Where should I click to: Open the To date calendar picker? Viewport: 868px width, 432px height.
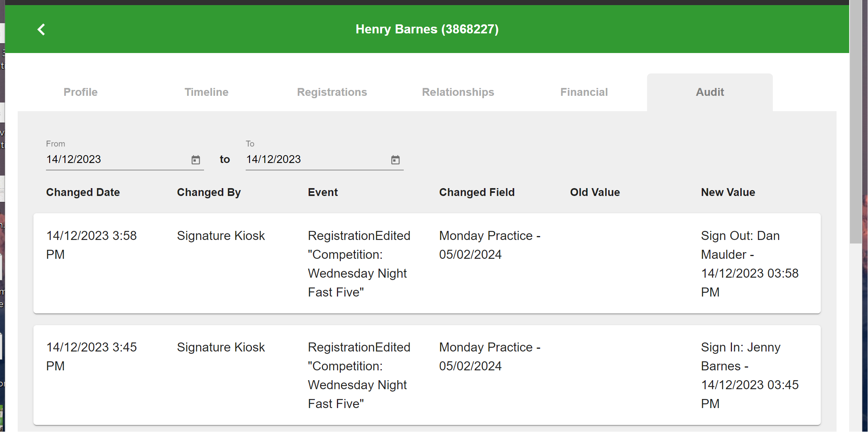pyautogui.click(x=395, y=160)
